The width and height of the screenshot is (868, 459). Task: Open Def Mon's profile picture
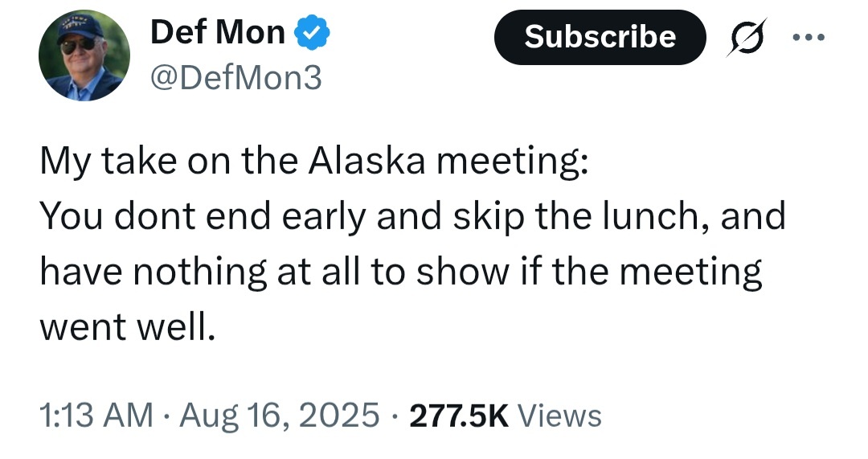coord(84,56)
